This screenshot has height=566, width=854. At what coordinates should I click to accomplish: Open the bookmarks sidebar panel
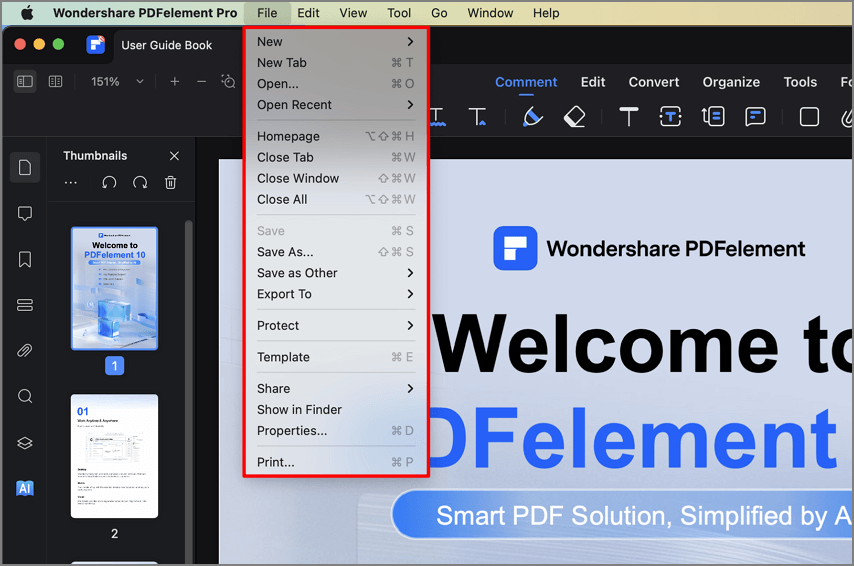(x=25, y=259)
